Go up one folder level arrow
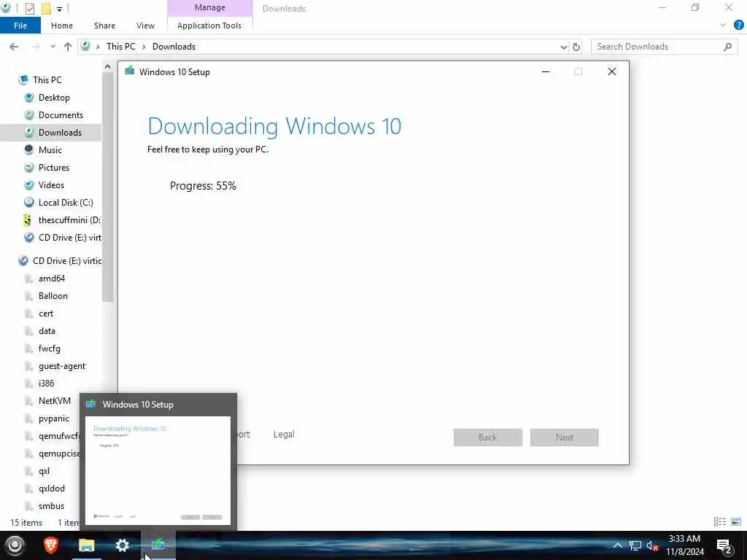Viewport: 747px width, 560px height. pos(68,47)
